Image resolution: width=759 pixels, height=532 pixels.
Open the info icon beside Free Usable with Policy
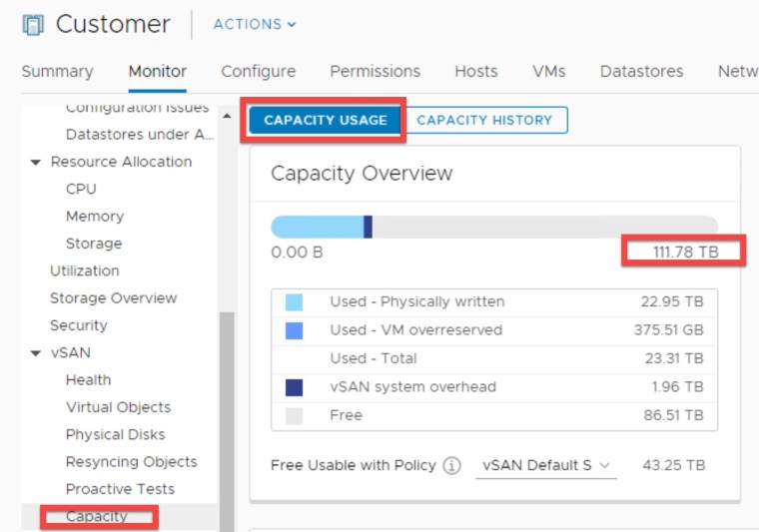click(x=451, y=466)
